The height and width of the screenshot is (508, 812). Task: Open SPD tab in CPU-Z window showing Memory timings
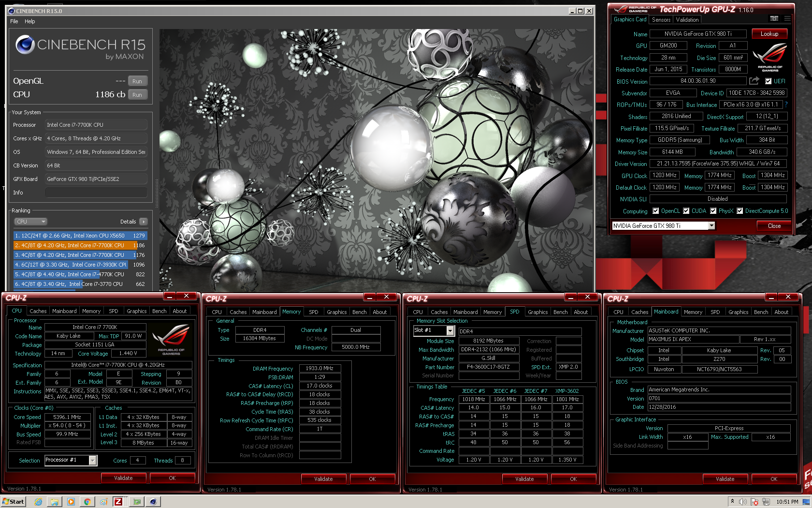pyautogui.click(x=314, y=312)
